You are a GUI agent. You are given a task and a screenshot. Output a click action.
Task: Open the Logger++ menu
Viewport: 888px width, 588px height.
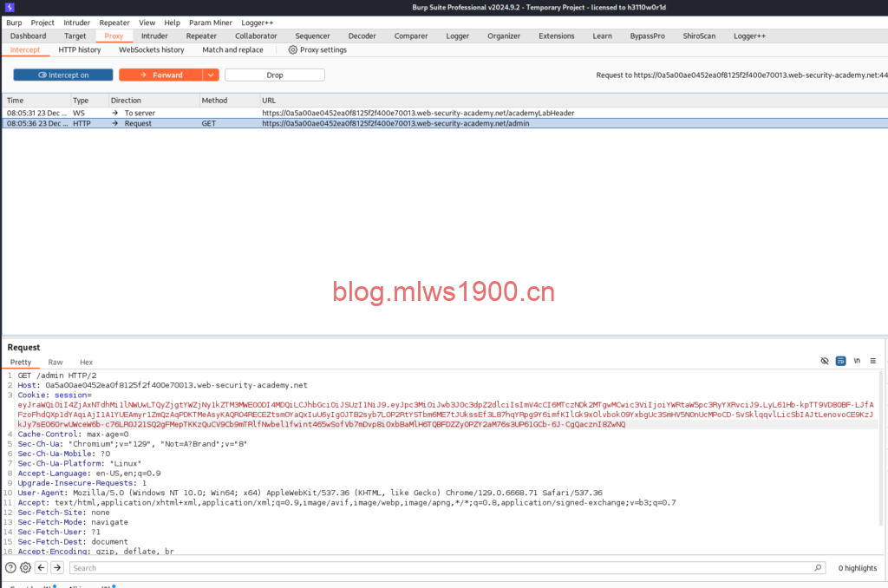(257, 23)
